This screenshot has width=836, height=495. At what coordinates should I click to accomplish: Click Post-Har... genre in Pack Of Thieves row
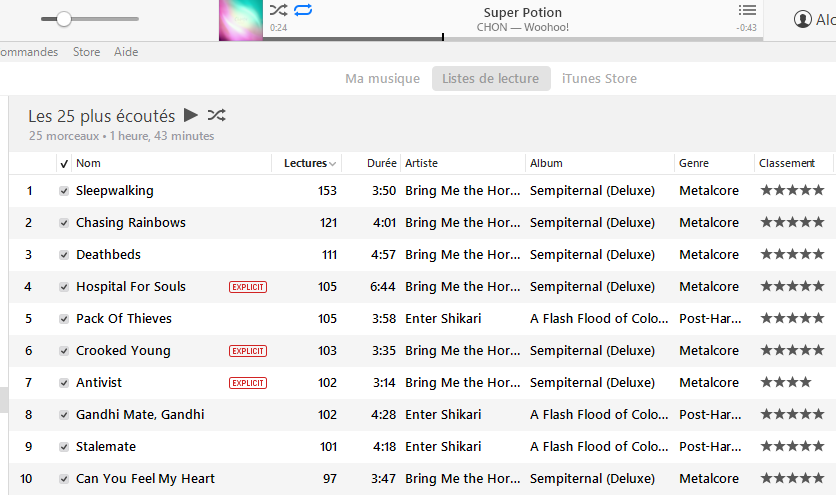pyautogui.click(x=710, y=319)
